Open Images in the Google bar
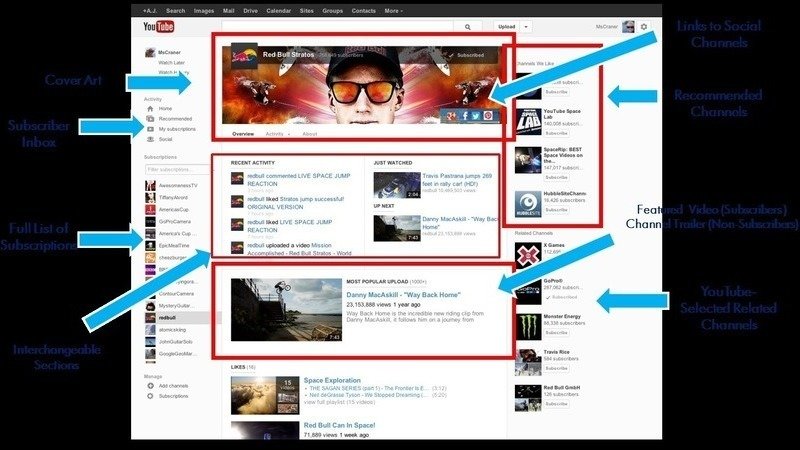Screen dimensions: 800x450 coord(204,11)
